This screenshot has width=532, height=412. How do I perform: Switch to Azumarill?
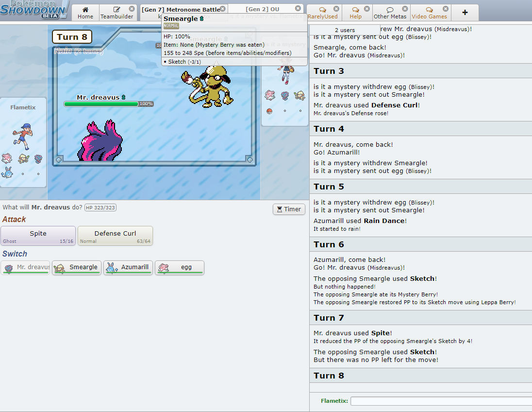click(128, 268)
